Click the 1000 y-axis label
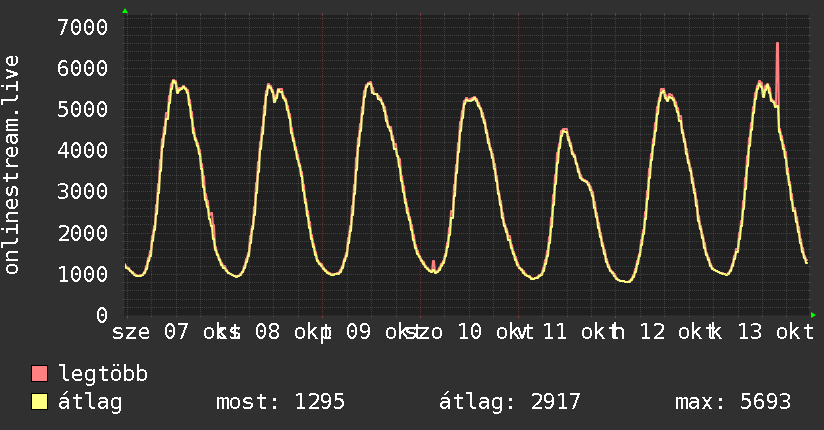 pos(83,274)
